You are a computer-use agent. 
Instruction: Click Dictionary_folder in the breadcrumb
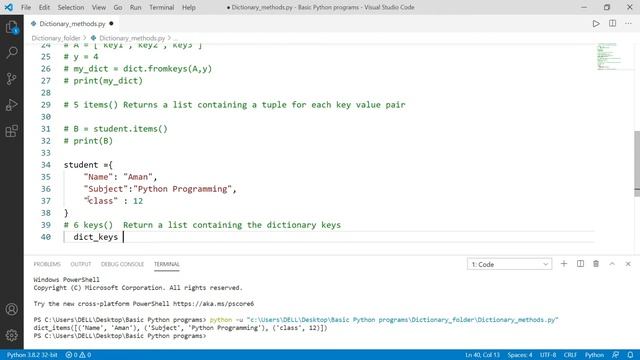click(x=56, y=38)
